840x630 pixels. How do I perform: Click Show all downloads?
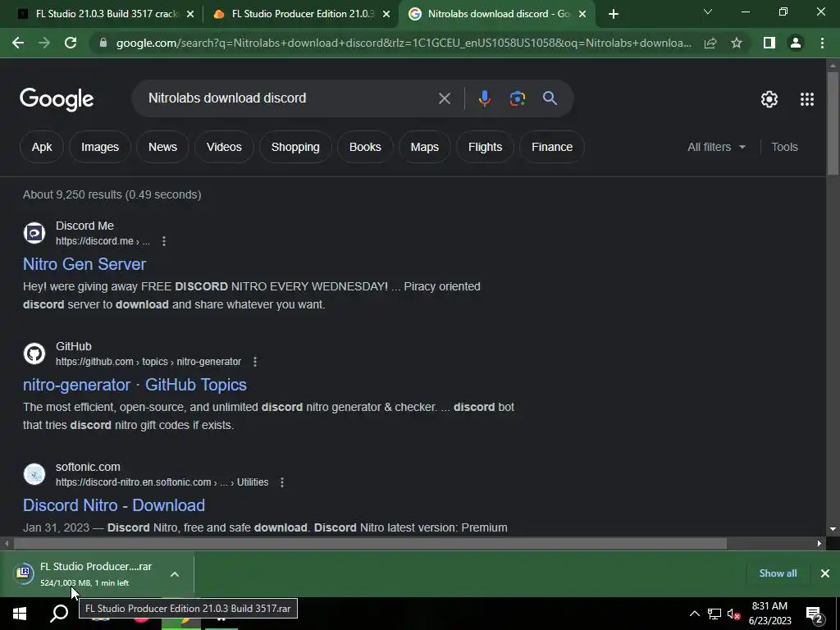(x=778, y=573)
